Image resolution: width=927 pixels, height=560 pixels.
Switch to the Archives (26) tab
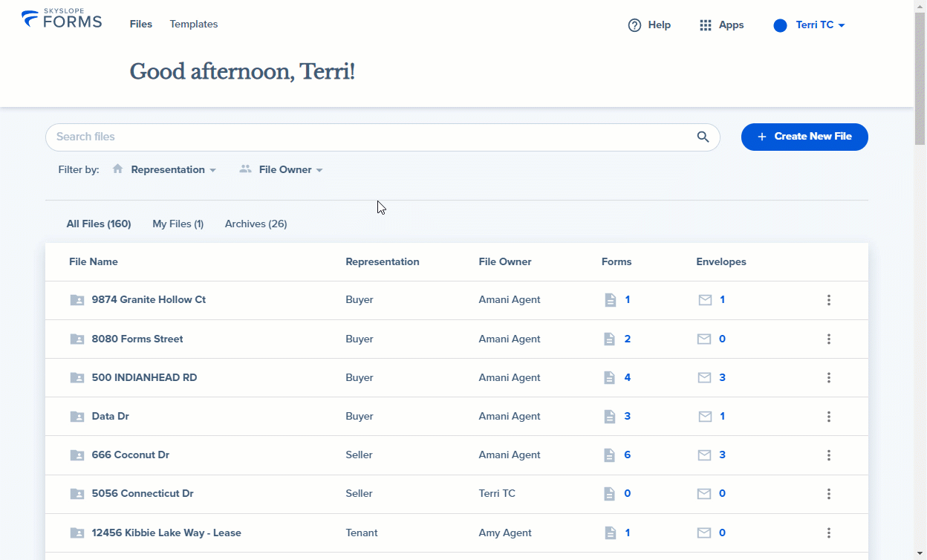pyautogui.click(x=256, y=224)
